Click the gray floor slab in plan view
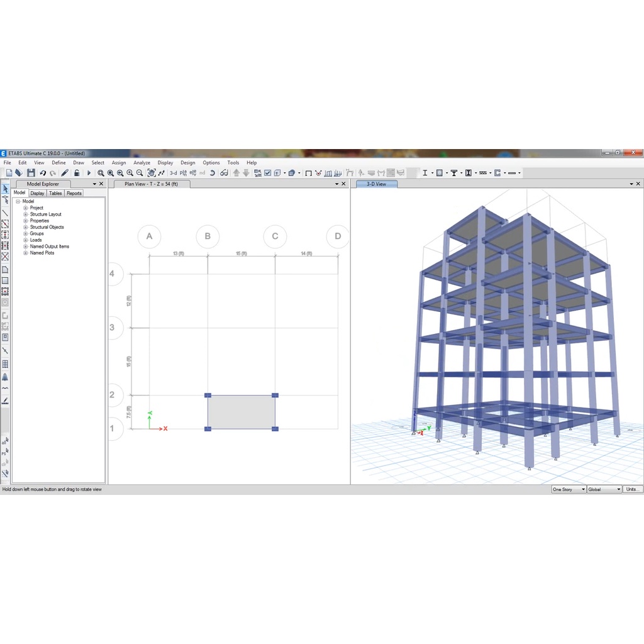Viewport: 644px width, 644px height. click(241, 413)
